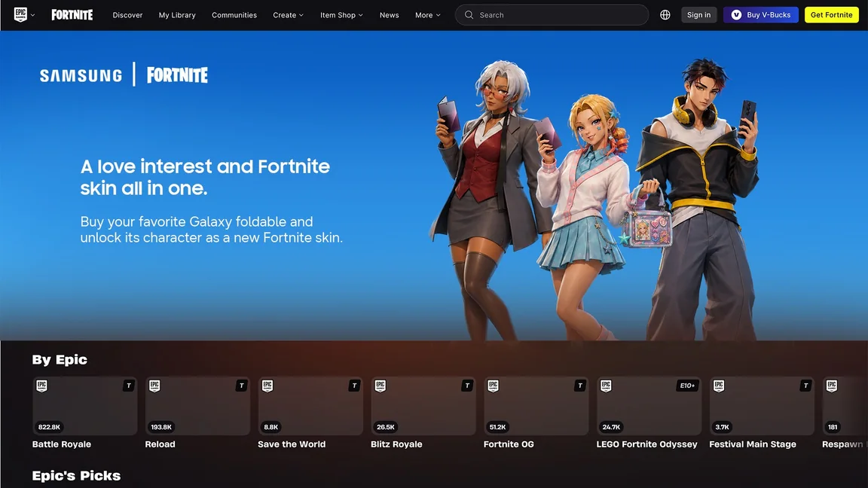Click the 822.8K player count badge
Screen dimensions: 868x488
click(x=49, y=427)
